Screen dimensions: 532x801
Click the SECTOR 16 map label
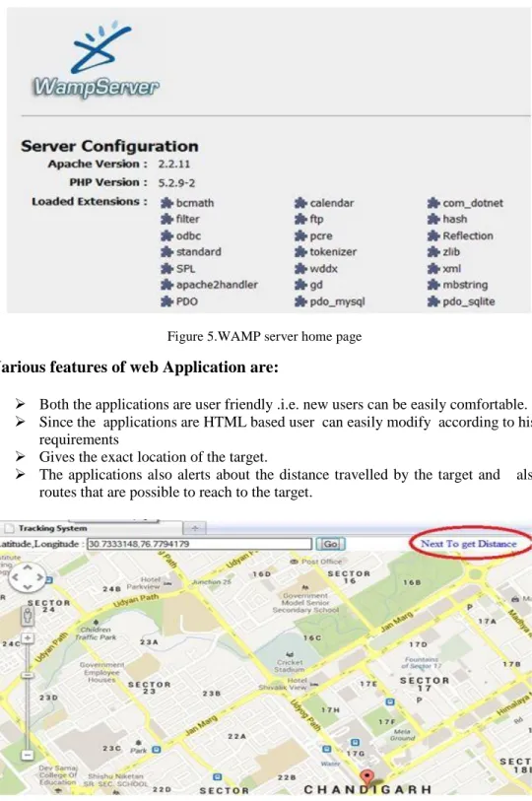(349, 576)
